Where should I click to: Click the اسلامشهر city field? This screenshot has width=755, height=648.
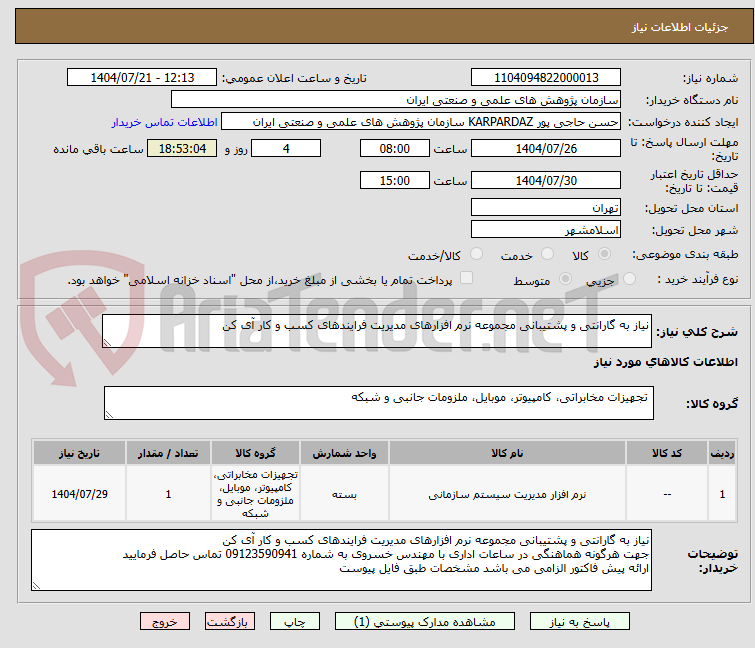click(546, 230)
